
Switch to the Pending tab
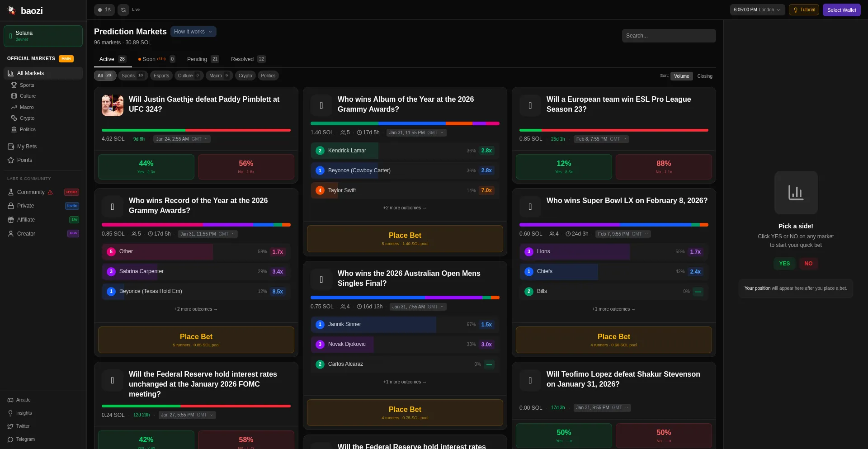point(202,59)
